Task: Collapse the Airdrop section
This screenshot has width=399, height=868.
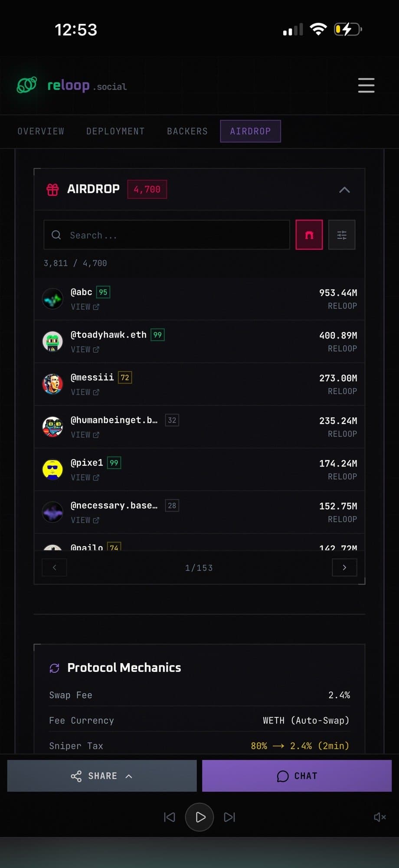Action: click(x=344, y=190)
